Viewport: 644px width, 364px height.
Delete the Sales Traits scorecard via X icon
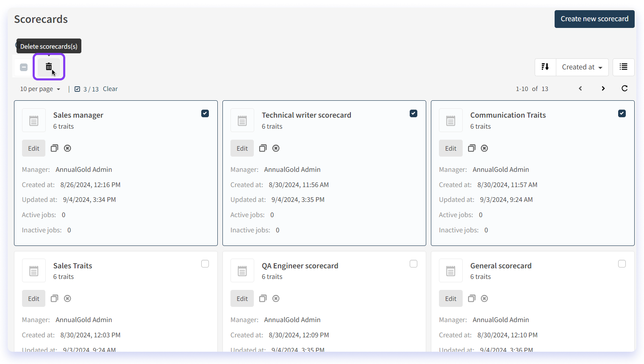pyautogui.click(x=67, y=298)
